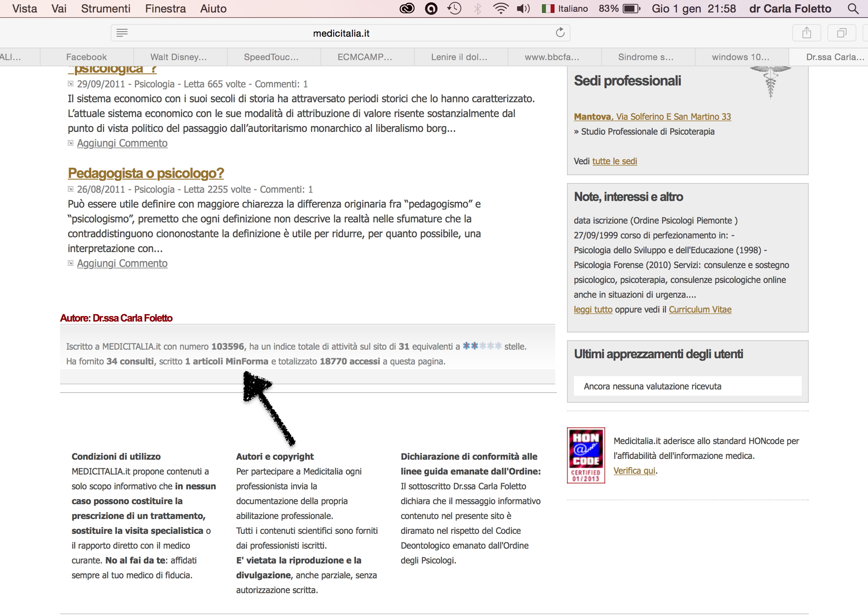
Task: Open the Creative Cloud menu bar icon
Action: tap(407, 9)
